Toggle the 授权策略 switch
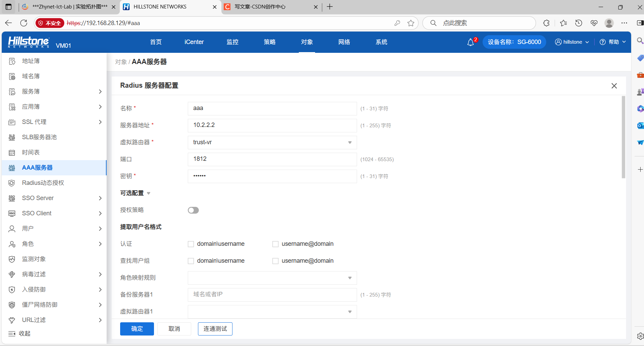 pyautogui.click(x=193, y=210)
